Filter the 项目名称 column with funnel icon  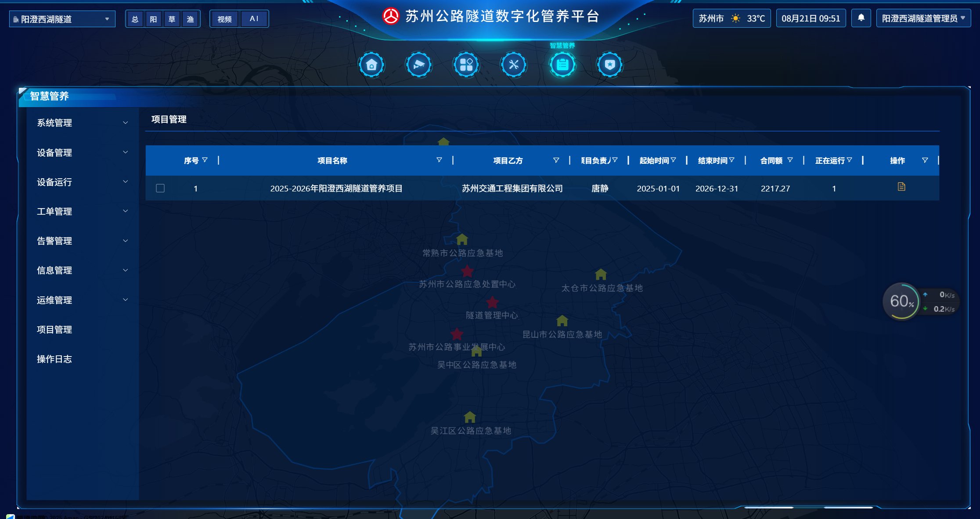439,160
